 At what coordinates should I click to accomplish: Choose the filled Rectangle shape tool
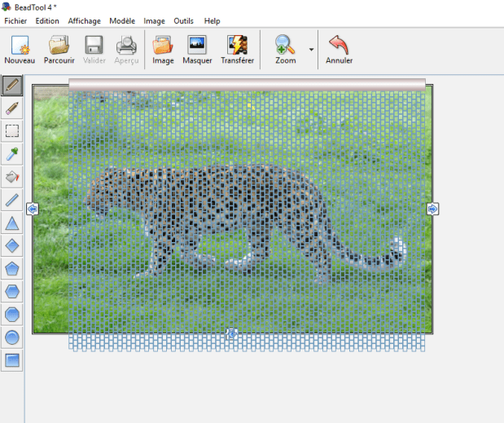pyautogui.click(x=12, y=359)
